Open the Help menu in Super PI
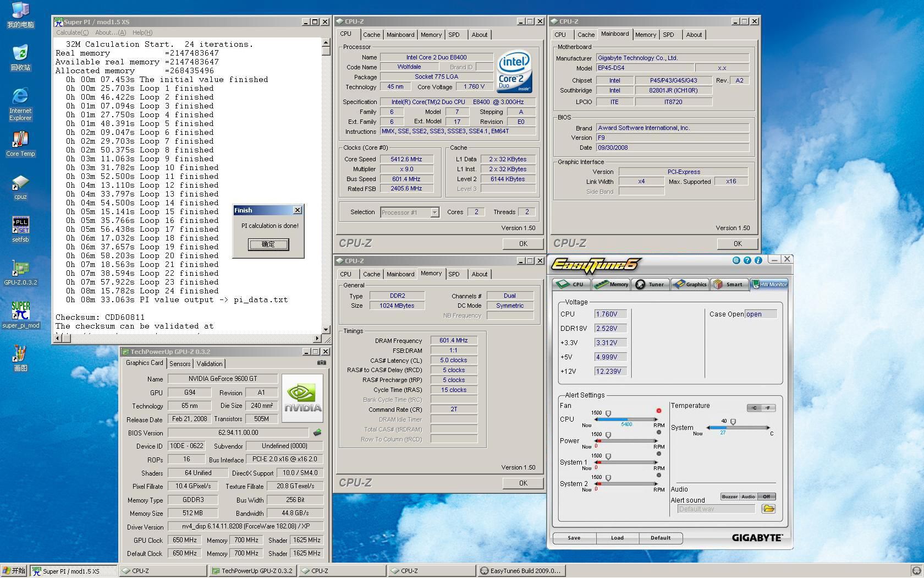The height and width of the screenshot is (578, 924). coord(142,32)
